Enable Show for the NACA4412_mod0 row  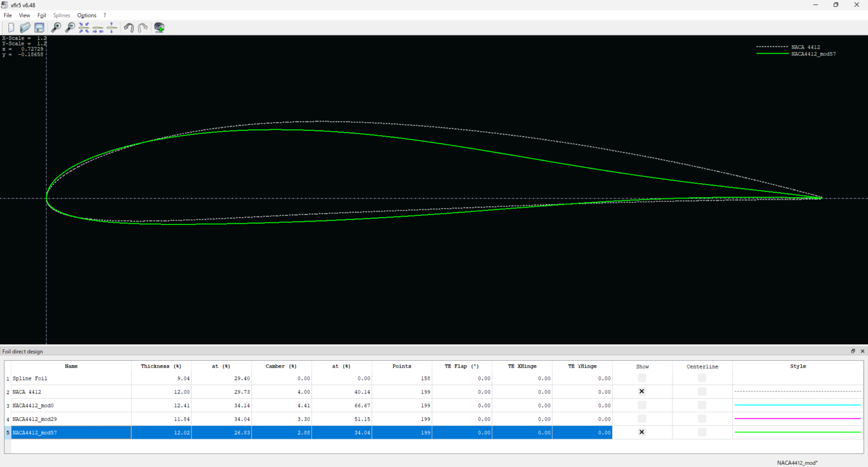[x=641, y=405]
